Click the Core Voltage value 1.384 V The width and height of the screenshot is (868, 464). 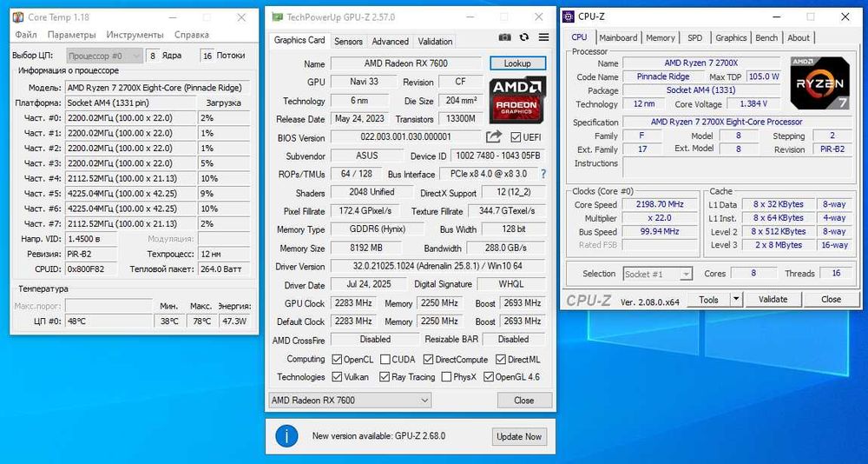[753, 104]
